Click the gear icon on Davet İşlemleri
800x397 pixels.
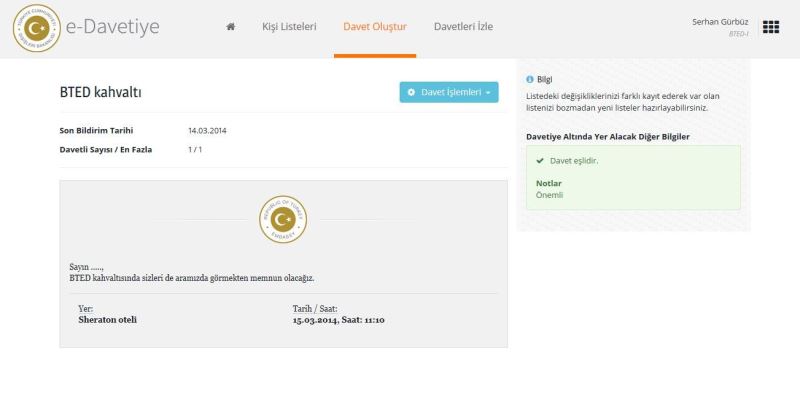tap(411, 92)
